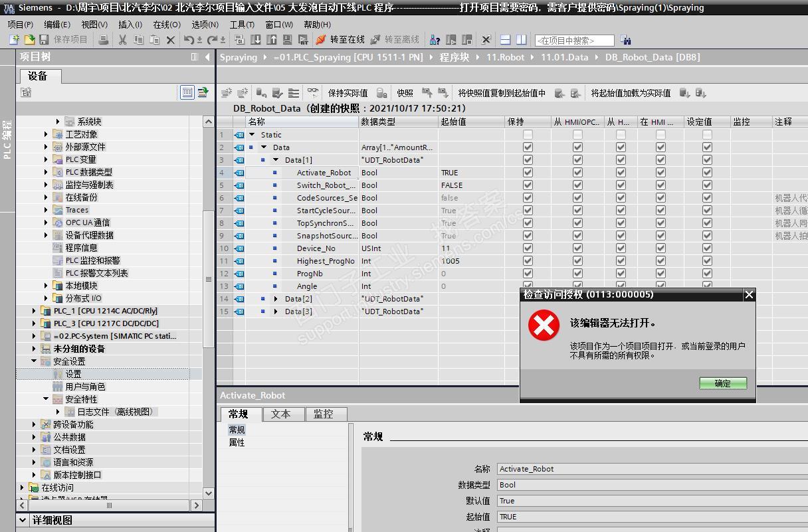Click the Accessible devices icon
808x532 pixels.
coord(435,40)
